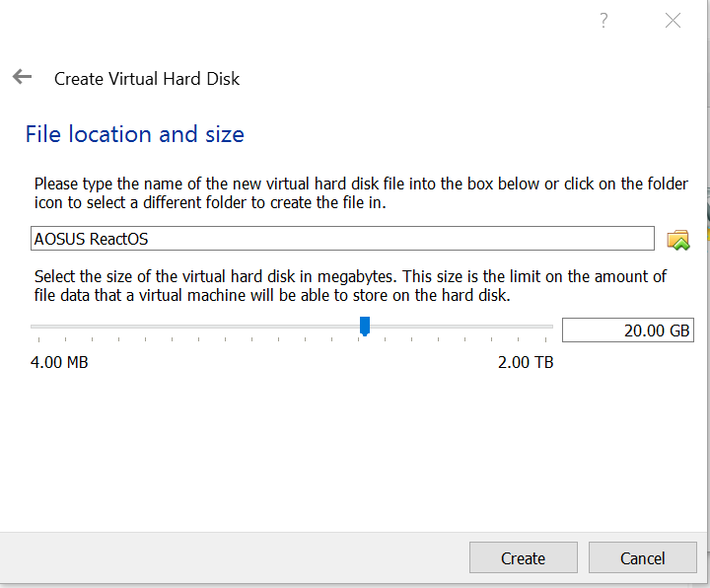Click the Create Virtual Hard Disk title
The image size is (710, 588).
(147, 78)
